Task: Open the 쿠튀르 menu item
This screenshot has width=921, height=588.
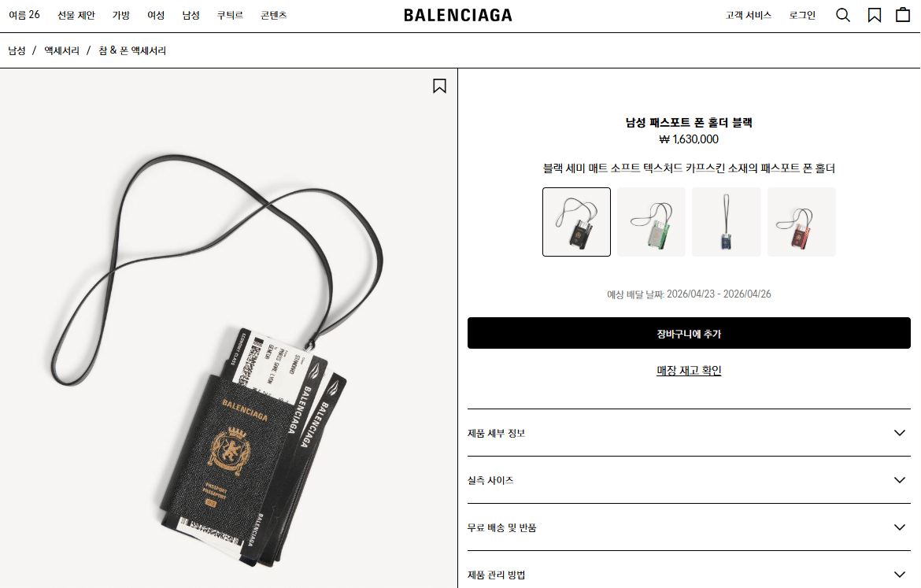Action: 230,15
